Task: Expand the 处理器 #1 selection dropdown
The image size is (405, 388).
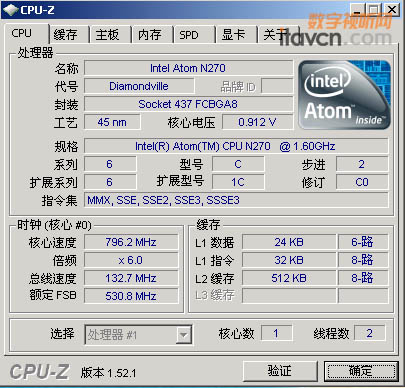Action: (x=184, y=334)
